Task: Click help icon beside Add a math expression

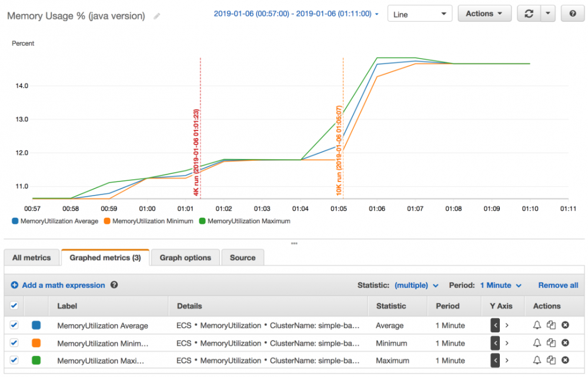Action: point(114,285)
